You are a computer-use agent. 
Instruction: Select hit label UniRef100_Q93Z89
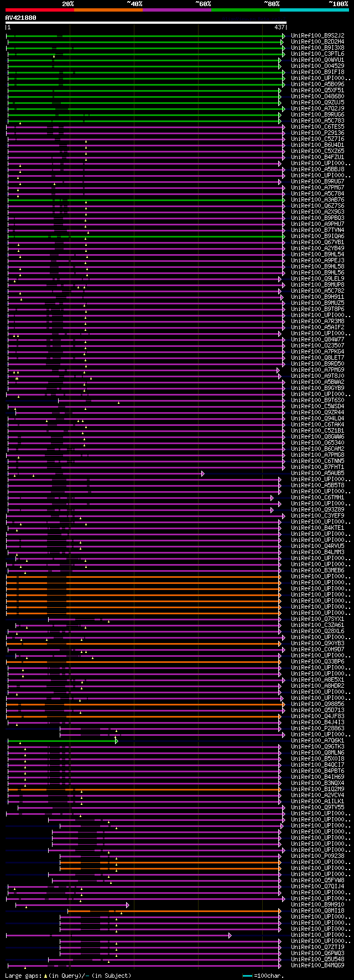317,509
